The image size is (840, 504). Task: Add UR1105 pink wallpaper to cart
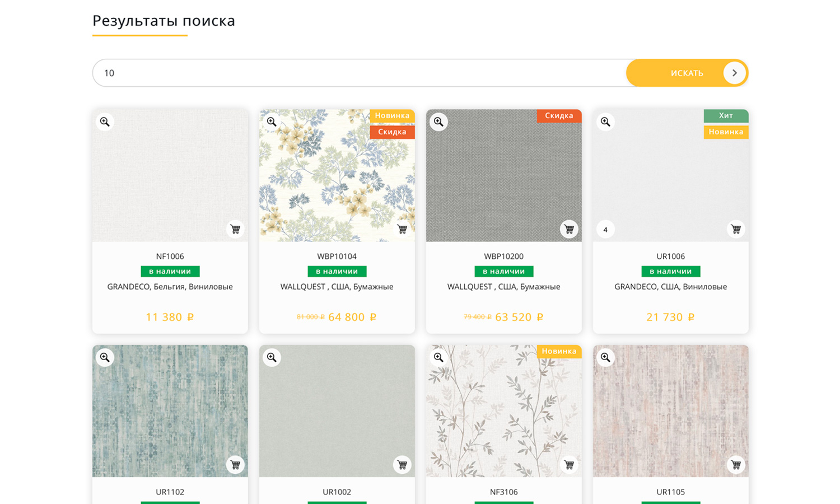click(736, 465)
